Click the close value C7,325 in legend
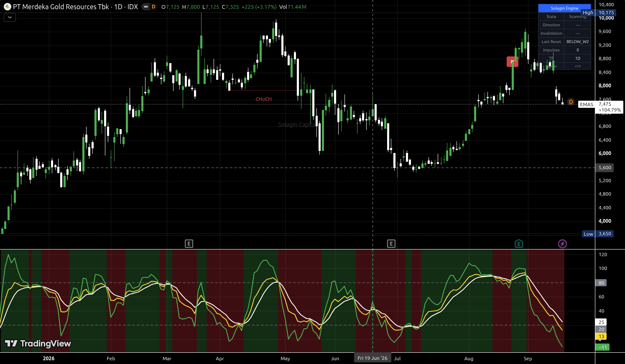This screenshot has height=364, width=625. click(230, 7)
